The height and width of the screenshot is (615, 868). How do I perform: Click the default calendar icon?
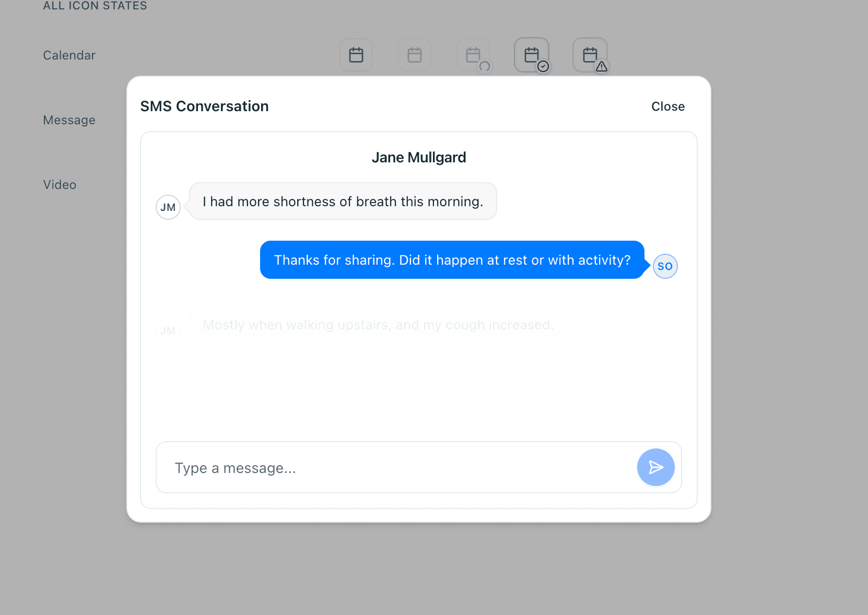coord(356,55)
